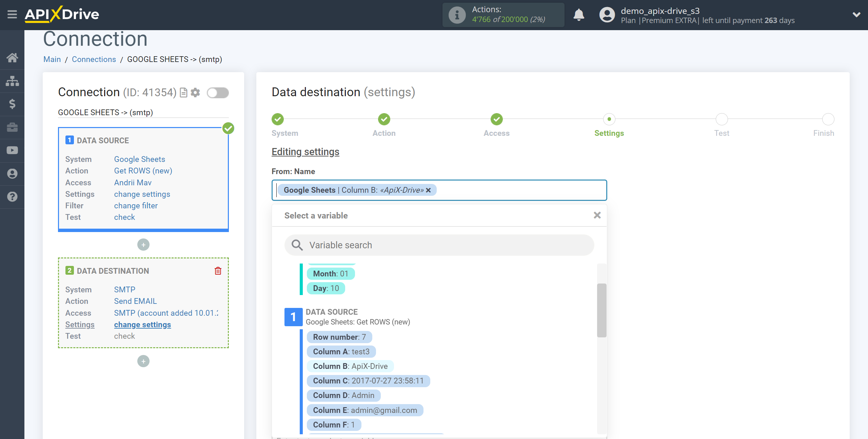Click the copy icon next to Connection ID

[183, 93]
